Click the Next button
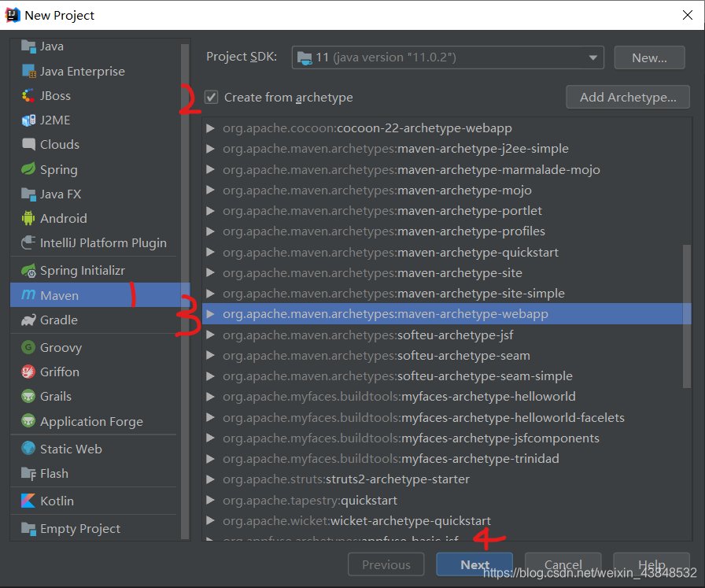This screenshot has height=588, width=705. coord(474,564)
